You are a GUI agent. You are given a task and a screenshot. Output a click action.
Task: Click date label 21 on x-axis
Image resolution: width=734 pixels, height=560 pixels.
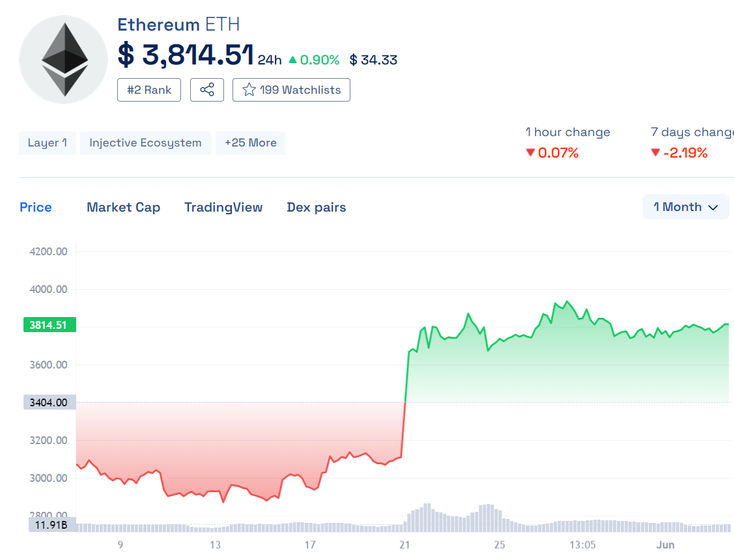point(404,544)
